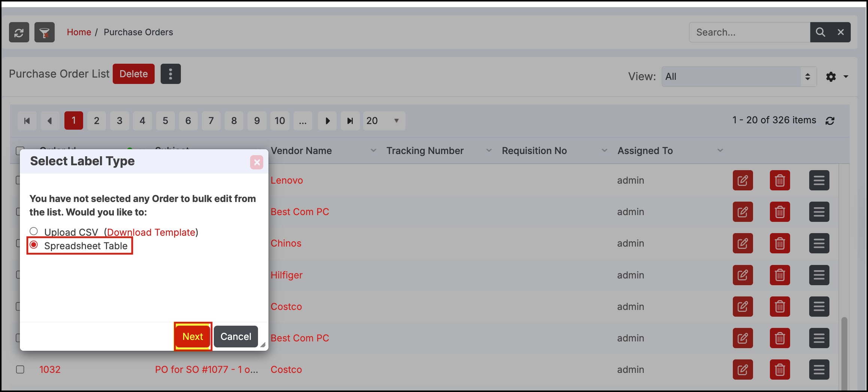The width and height of the screenshot is (868, 392).
Task: Open the order ID 1032 link
Action: click(50, 370)
